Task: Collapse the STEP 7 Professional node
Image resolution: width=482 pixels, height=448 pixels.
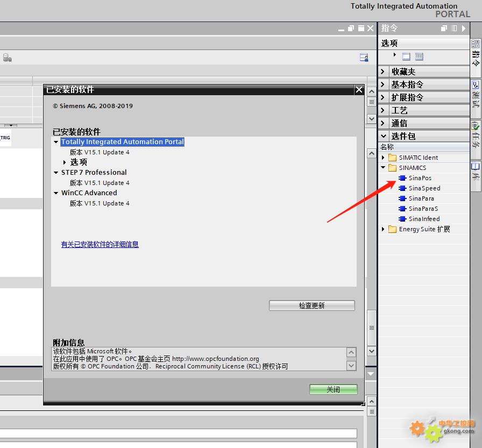Action: click(56, 173)
